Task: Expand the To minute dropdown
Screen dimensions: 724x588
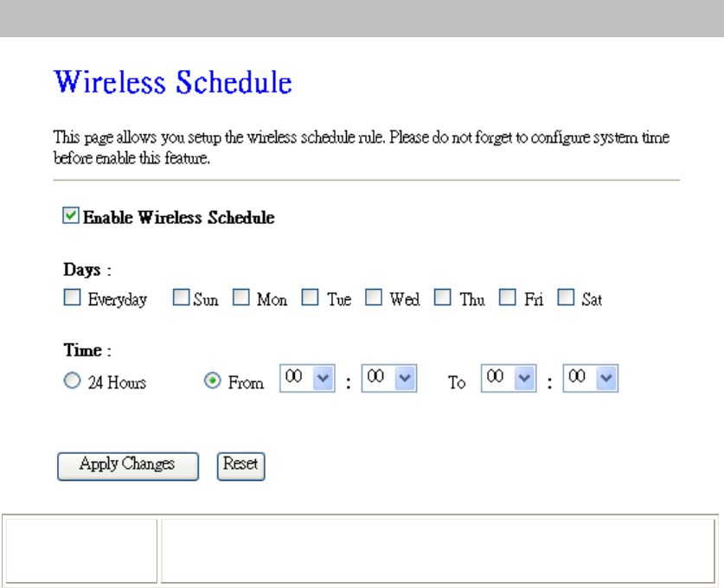Action: pos(591,379)
